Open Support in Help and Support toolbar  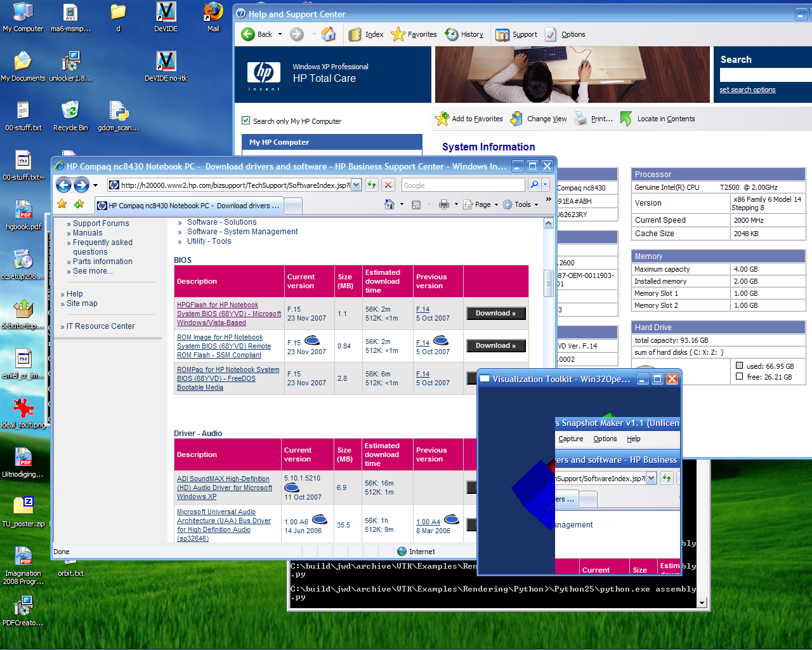pos(516,34)
